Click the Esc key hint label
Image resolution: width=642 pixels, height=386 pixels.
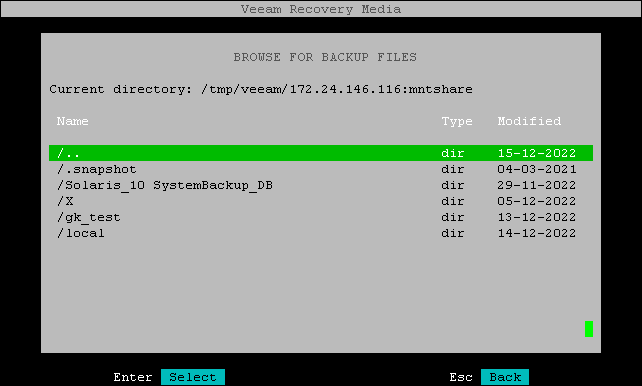461,377
